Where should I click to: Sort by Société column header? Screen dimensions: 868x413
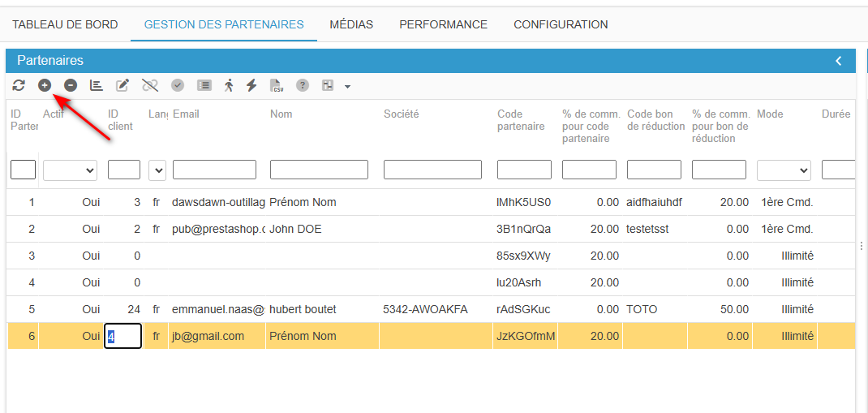coord(402,114)
